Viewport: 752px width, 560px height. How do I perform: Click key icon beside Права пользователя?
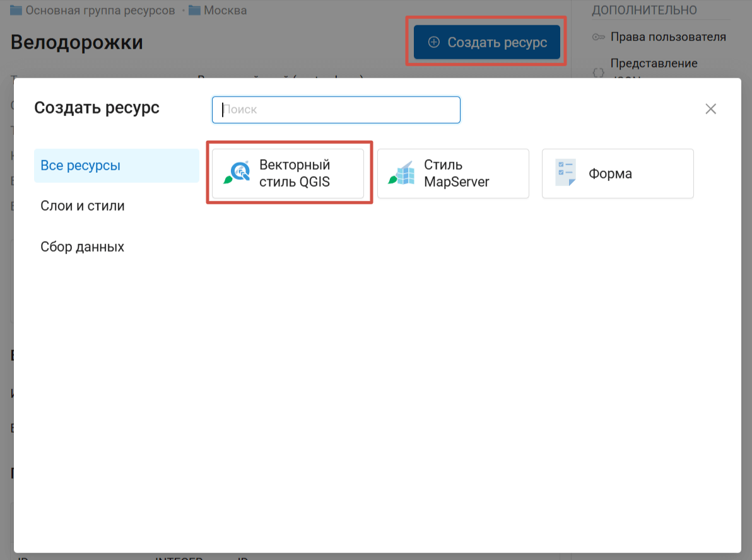pyautogui.click(x=599, y=37)
